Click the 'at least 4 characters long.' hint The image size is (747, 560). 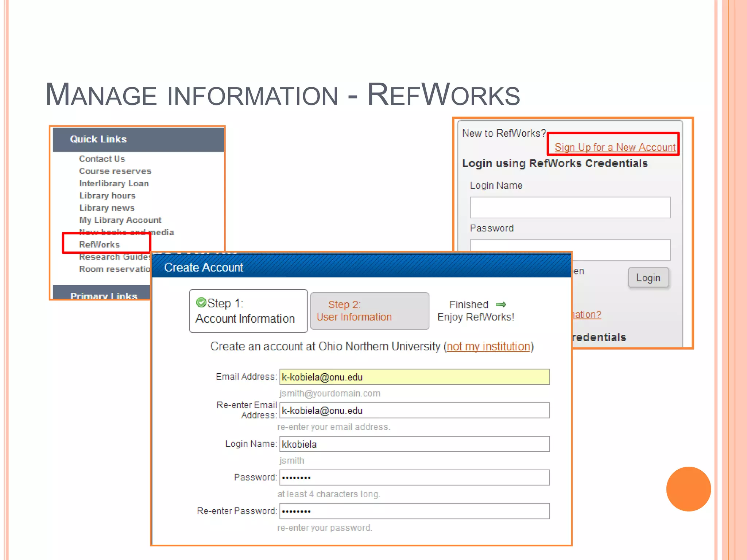click(x=329, y=494)
